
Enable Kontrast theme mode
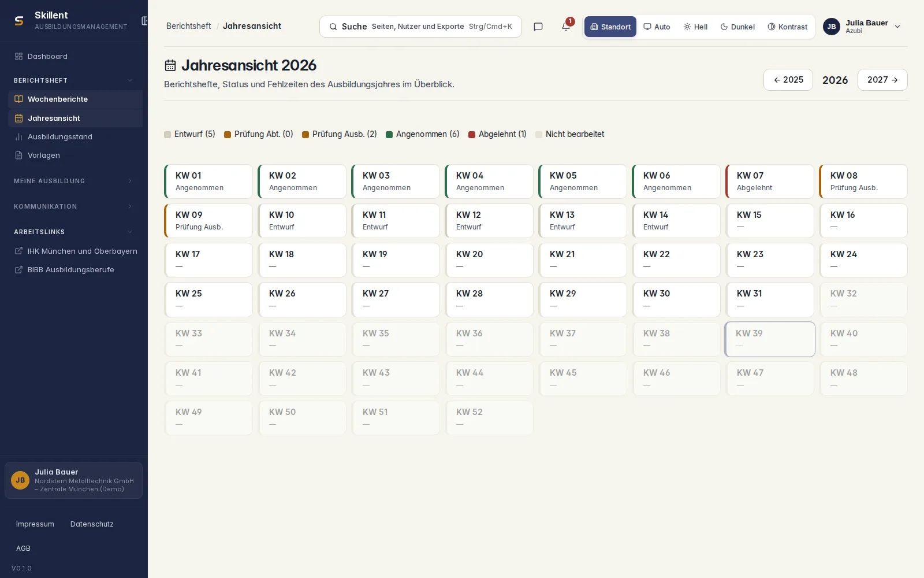787,27
